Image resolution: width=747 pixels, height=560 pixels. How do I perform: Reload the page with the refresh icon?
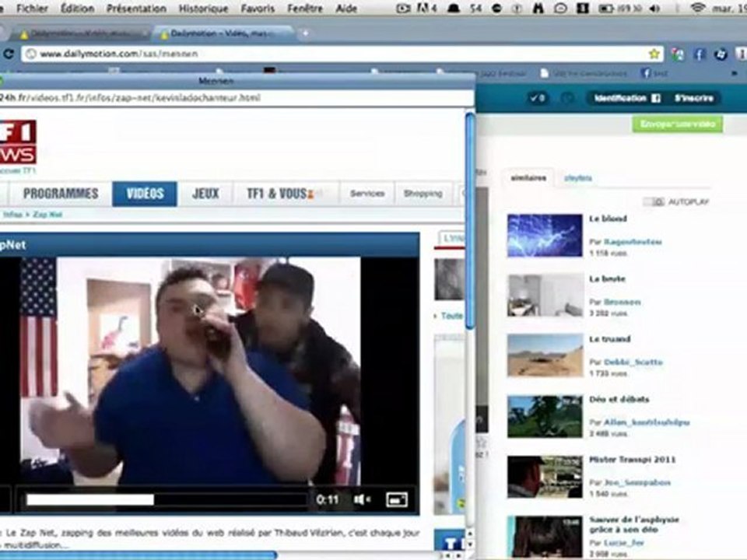[8, 54]
